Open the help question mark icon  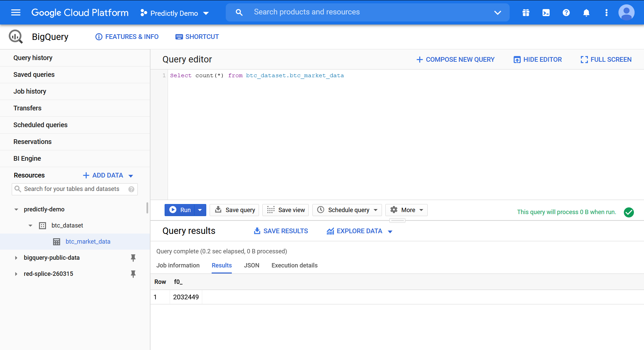click(x=566, y=13)
